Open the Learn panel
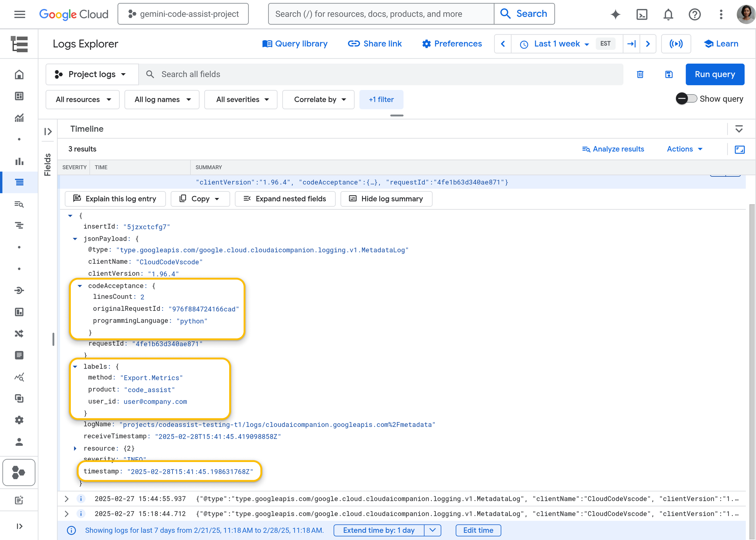Image resolution: width=756 pixels, height=540 pixels. click(x=721, y=44)
